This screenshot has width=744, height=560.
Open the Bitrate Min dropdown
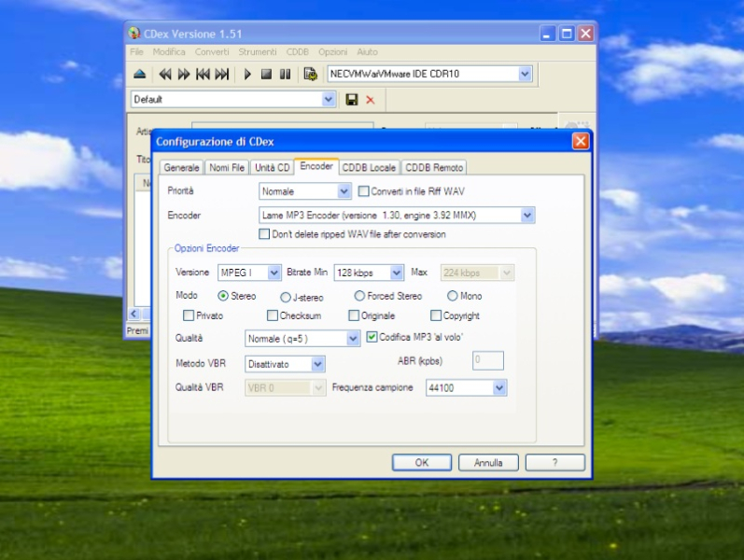[396, 273]
